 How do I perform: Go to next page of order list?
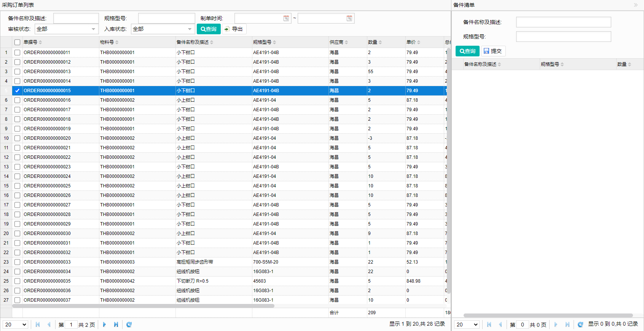pos(104,325)
